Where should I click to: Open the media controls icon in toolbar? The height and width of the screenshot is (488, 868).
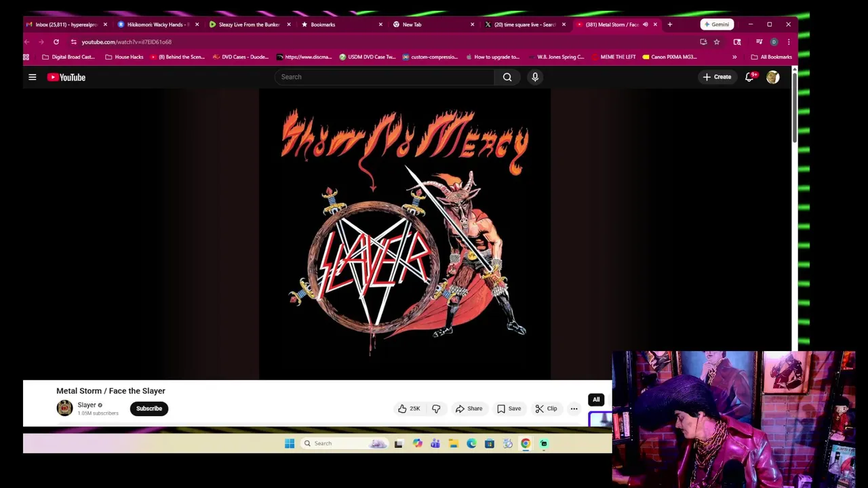[x=759, y=42]
